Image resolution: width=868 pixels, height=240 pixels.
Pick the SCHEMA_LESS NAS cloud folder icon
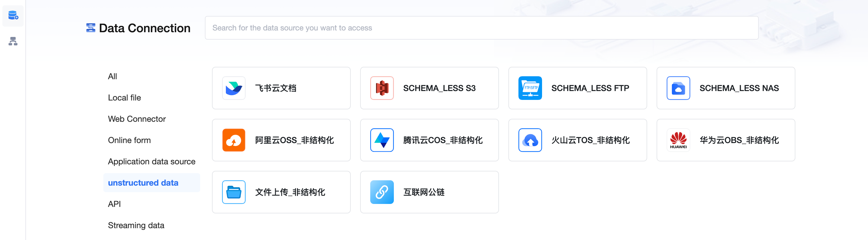tap(678, 88)
